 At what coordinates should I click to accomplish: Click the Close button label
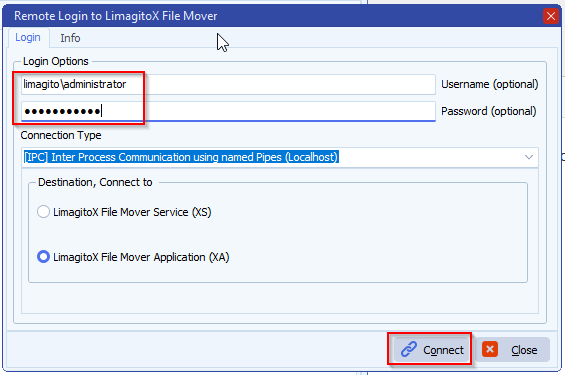[x=524, y=350]
